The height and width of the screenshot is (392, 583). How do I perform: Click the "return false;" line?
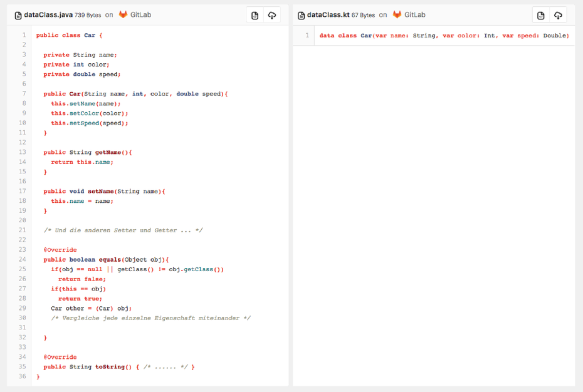(x=82, y=279)
